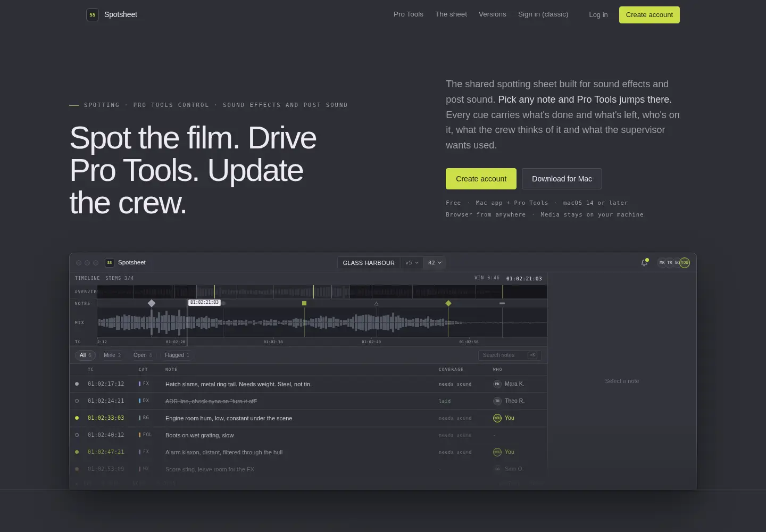The width and height of the screenshot is (766, 532).
Task: Click the MK crew avatar in the app header
Action: point(662,263)
